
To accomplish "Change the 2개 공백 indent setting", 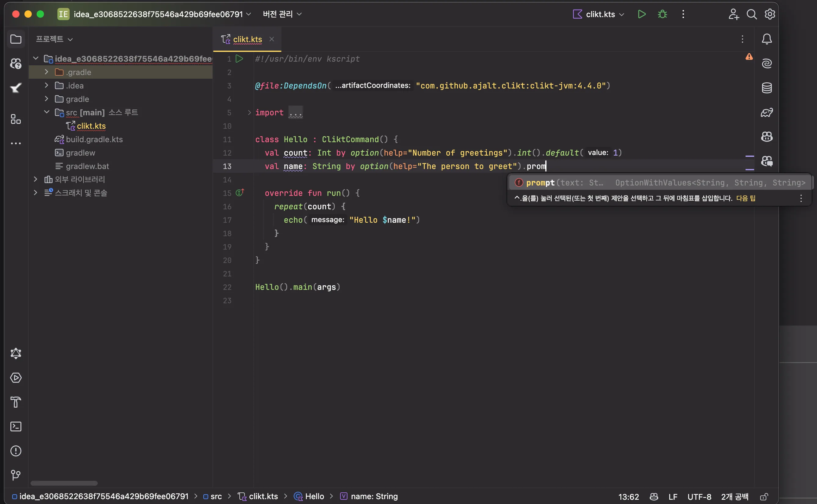I will point(735,497).
